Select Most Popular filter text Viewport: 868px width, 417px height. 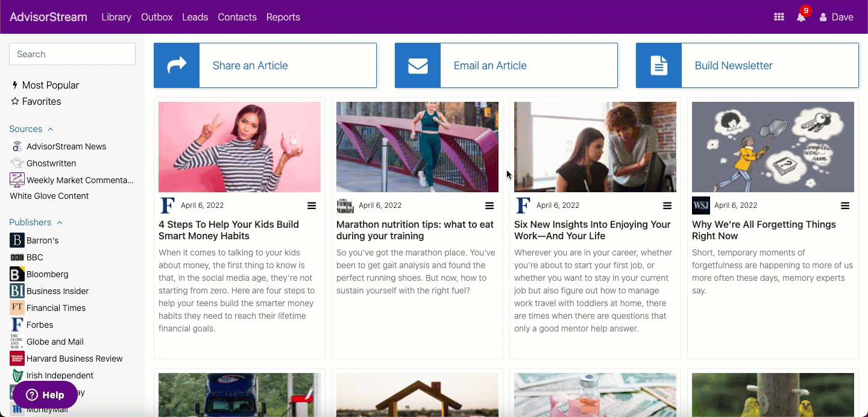[x=51, y=86]
